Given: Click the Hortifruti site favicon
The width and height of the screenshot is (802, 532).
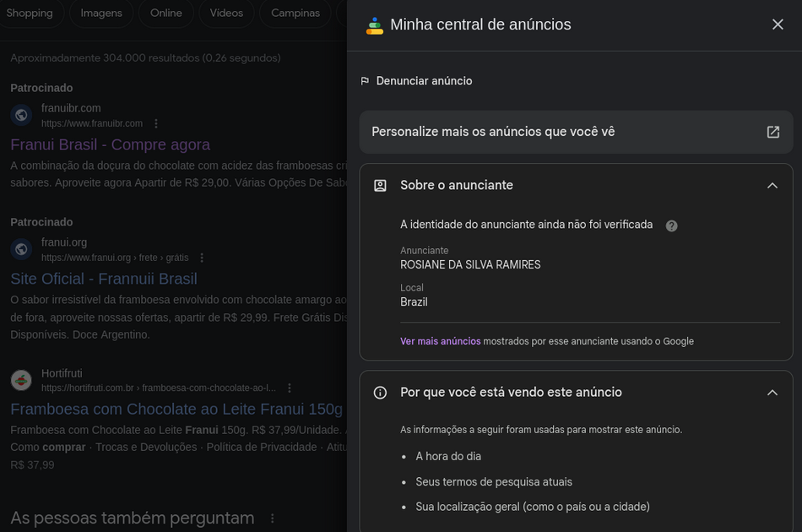Looking at the screenshot, I should pos(21,380).
